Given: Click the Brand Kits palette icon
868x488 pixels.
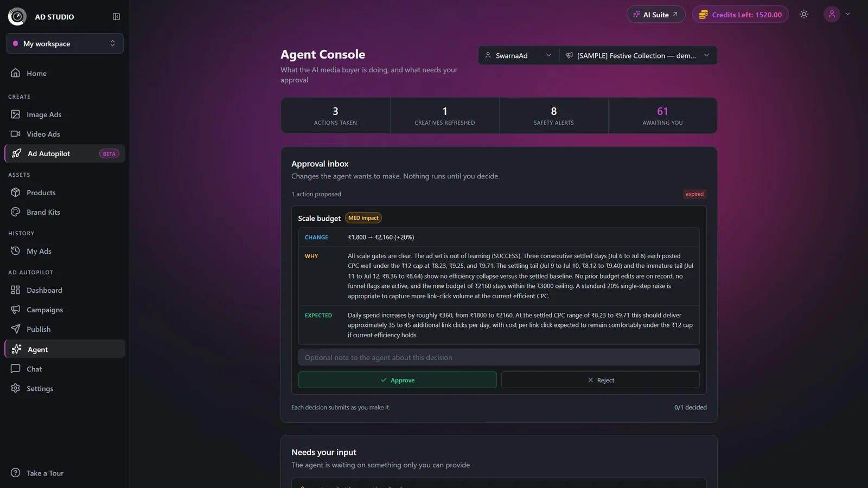Looking at the screenshot, I should click(16, 212).
